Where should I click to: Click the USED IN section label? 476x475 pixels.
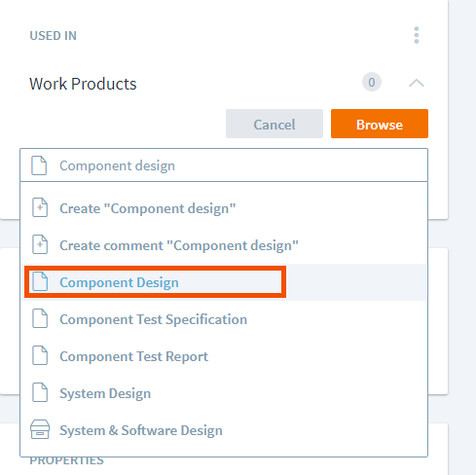pyautogui.click(x=53, y=36)
